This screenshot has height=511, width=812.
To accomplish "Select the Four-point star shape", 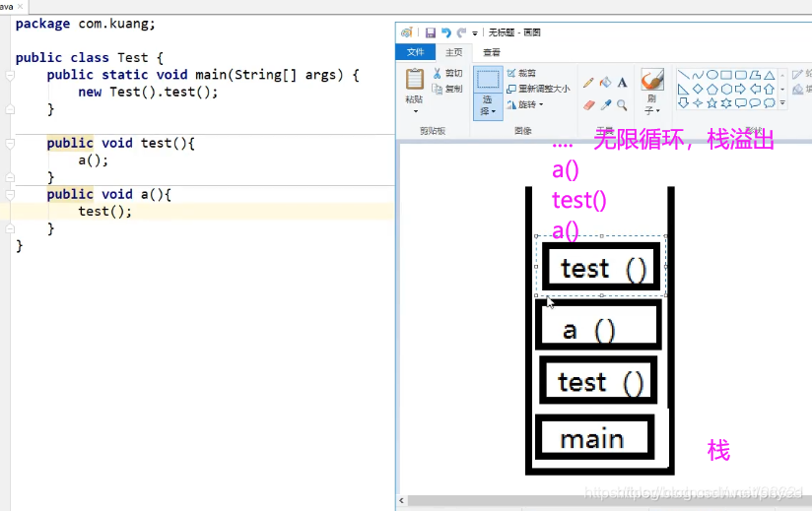I will pos(698,103).
